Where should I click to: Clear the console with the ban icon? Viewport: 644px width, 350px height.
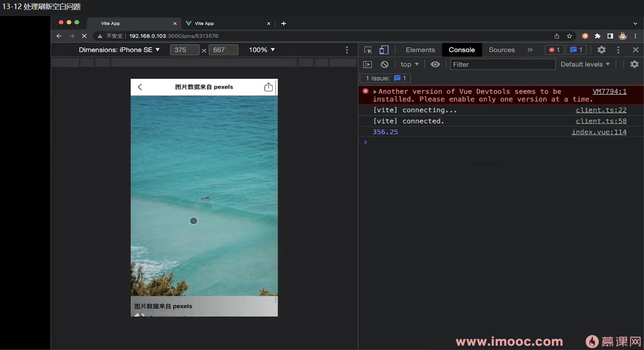pyautogui.click(x=384, y=64)
